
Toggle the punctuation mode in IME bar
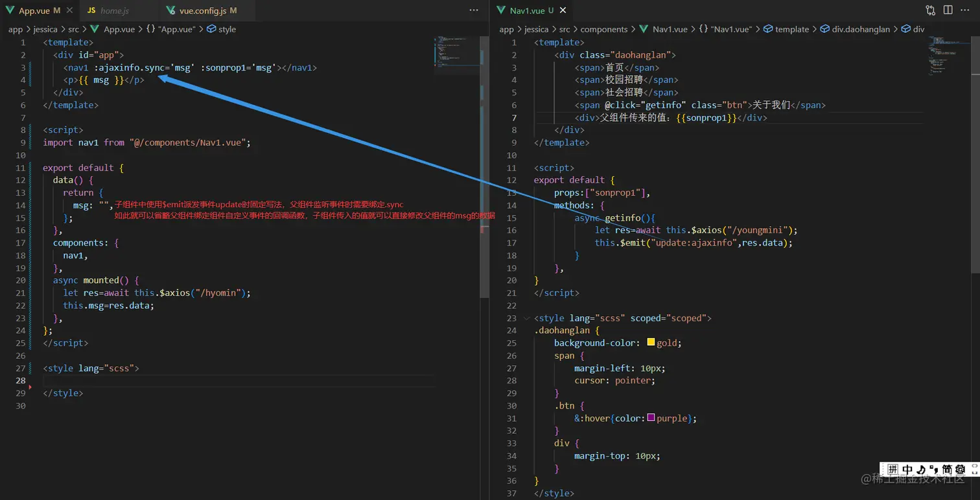934,470
